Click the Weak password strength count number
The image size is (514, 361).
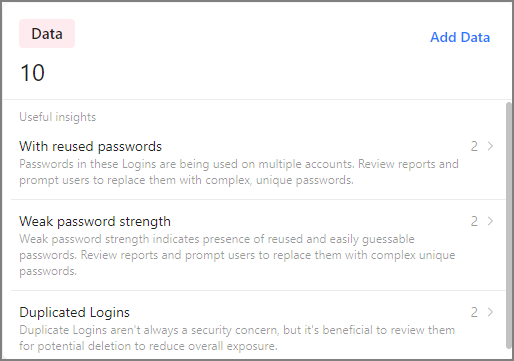[x=474, y=221]
